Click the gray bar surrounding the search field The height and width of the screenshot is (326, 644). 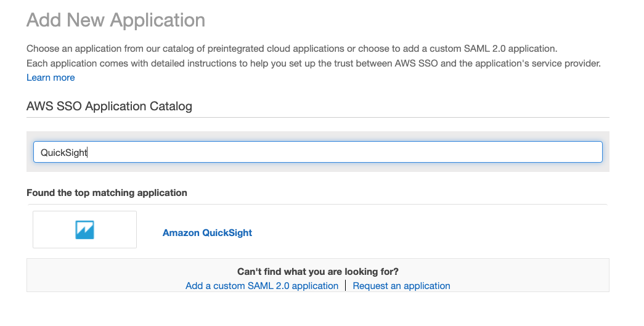point(317,136)
